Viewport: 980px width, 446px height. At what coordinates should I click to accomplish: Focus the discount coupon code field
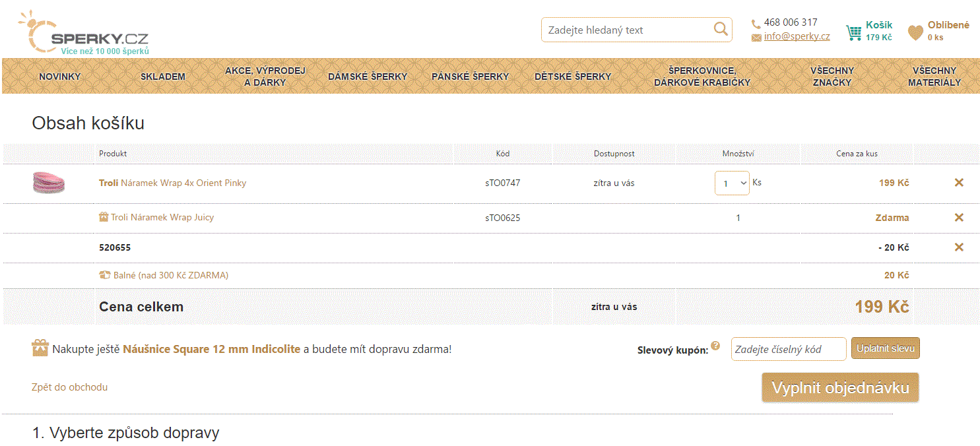point(788,349)
